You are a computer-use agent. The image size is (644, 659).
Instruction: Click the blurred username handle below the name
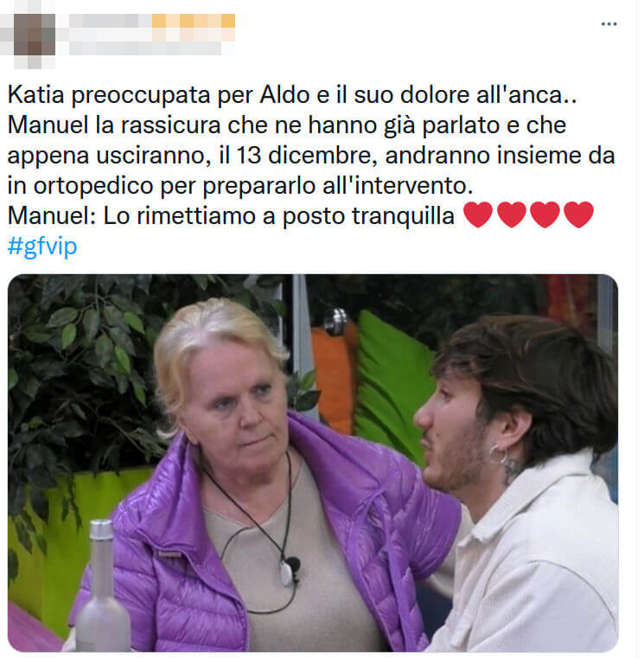145,48
